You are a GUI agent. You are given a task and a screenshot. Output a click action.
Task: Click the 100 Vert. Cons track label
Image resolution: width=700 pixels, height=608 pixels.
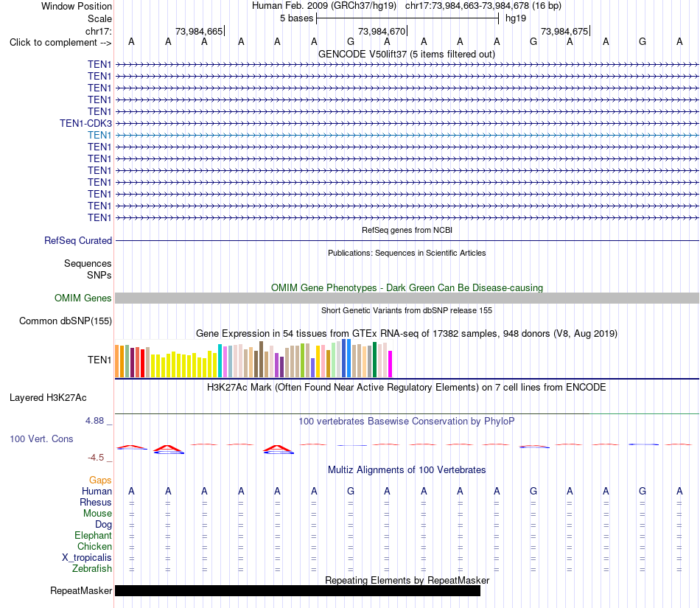pyautogui.click(x=41, y=438)
